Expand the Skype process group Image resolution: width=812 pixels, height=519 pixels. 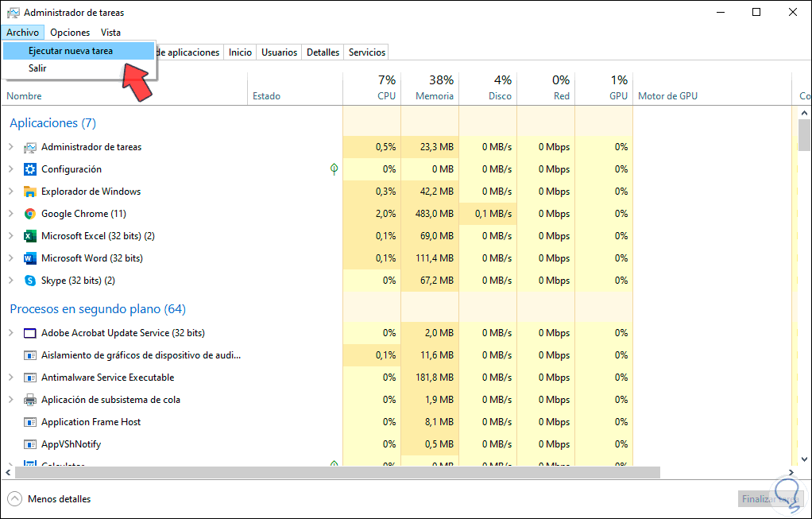[11, 281]
